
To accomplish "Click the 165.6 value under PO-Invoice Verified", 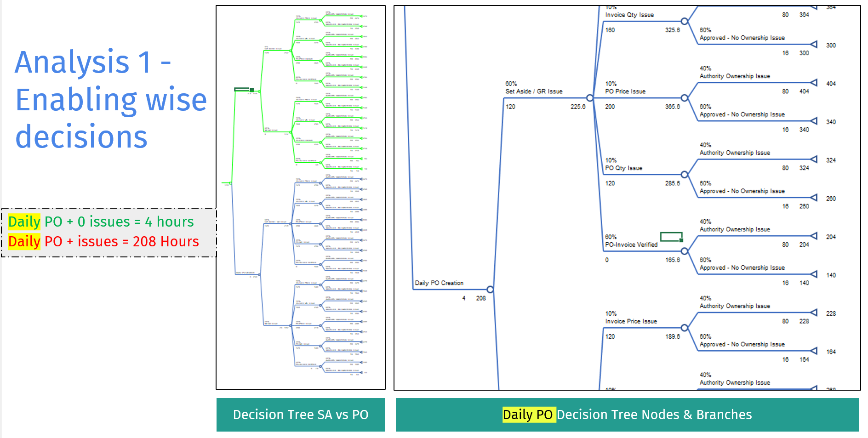I will tap(672, 260).
